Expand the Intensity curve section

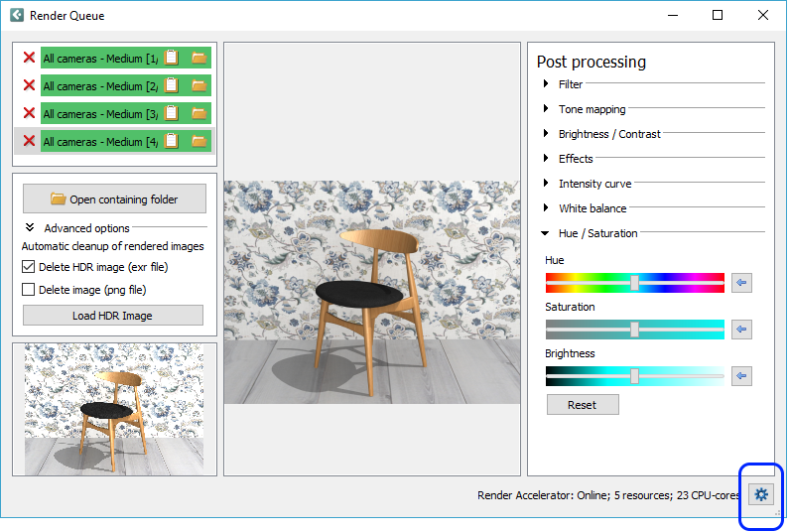[546, 183]
